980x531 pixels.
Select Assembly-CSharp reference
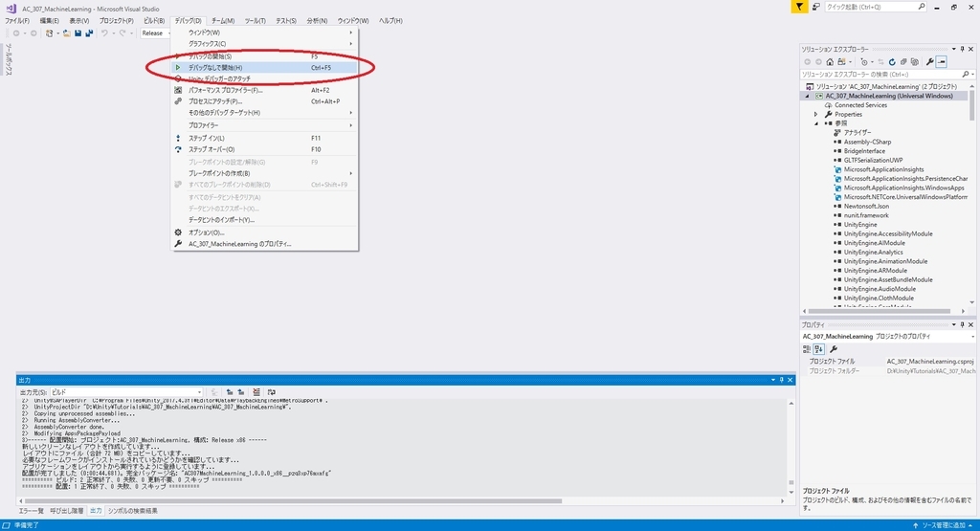[x=867, y=142]
